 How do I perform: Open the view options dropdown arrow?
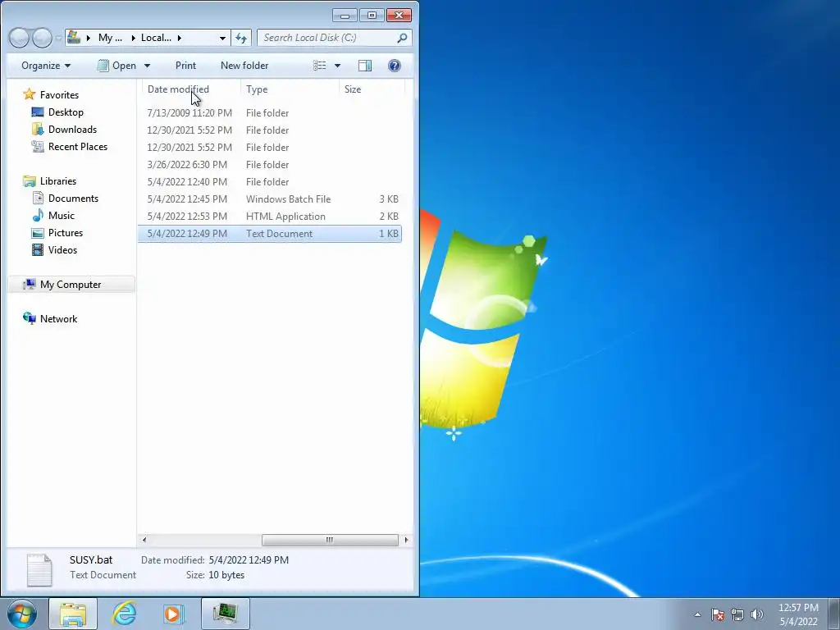pyautogui.click(x=337, y=66)
